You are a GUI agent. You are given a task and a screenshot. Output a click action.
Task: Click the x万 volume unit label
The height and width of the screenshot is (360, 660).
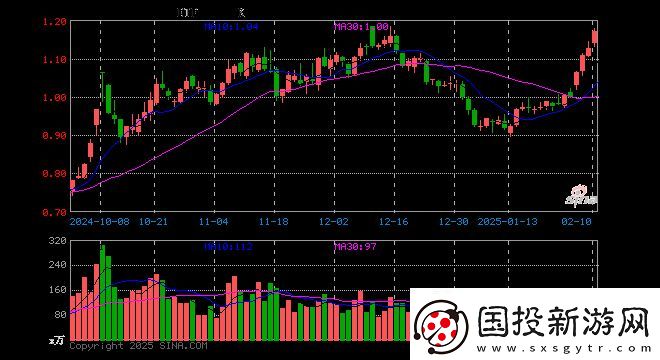pyautogui.click(x=56, y=340)
